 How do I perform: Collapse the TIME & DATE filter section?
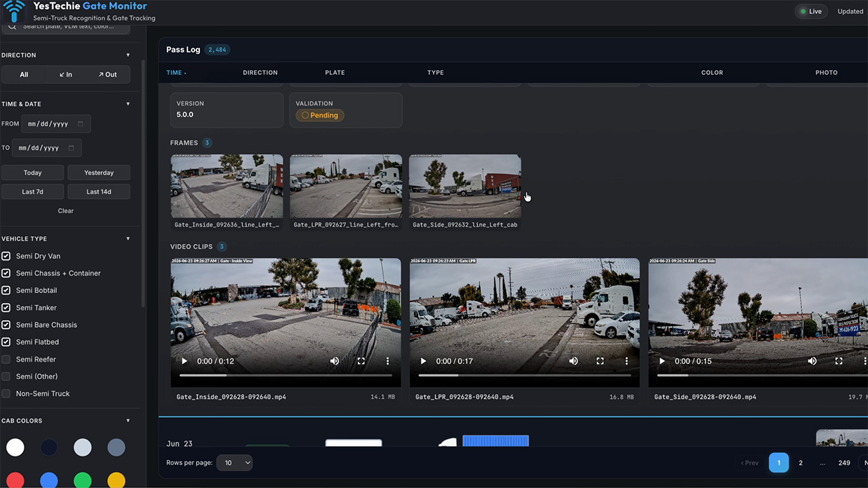click(x=128, y=104)
